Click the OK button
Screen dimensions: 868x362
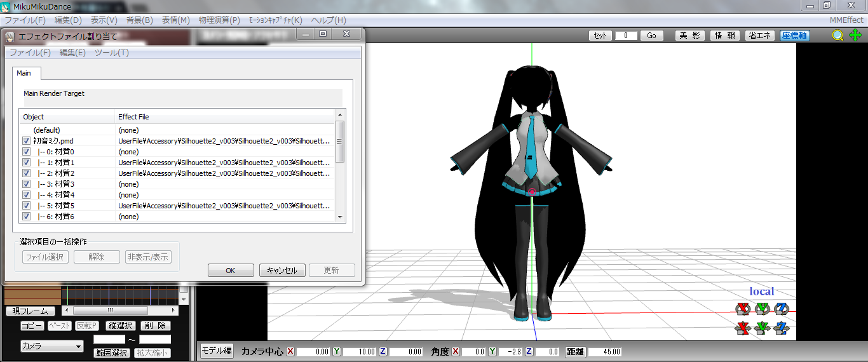[x=231, y=271]
